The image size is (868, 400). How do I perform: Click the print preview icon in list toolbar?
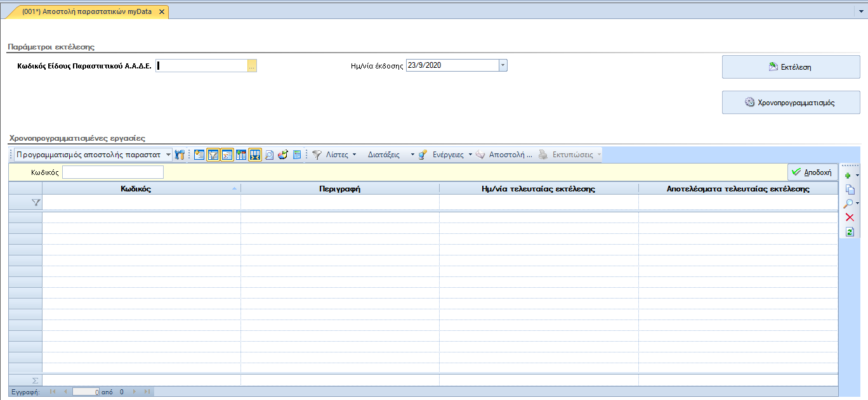(x=269, y=155)
